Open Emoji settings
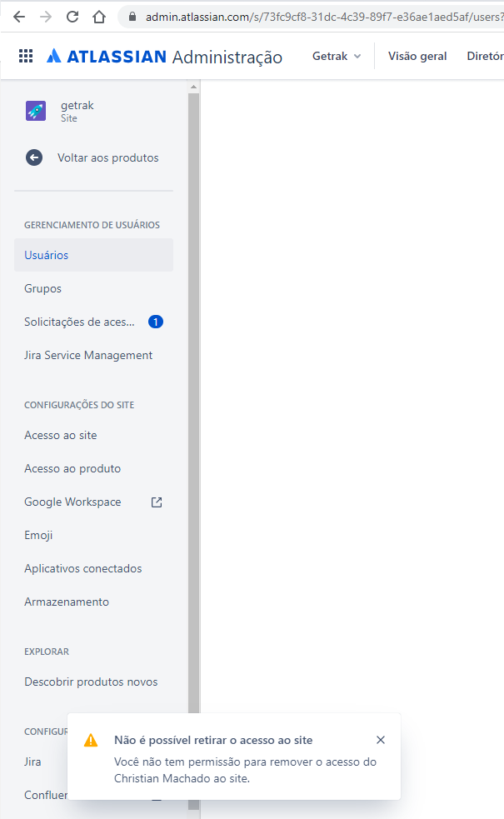The width and height of the screenshot is (504, 819). coord(93,536)
